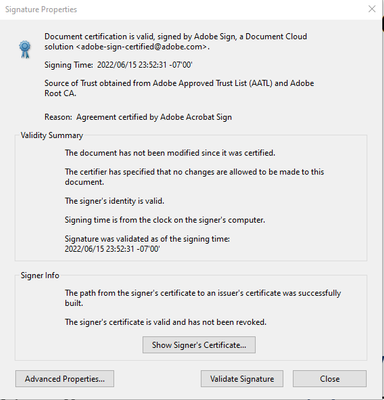Click the document has not been modified text
384x400 pixels.
click(170, 153)
